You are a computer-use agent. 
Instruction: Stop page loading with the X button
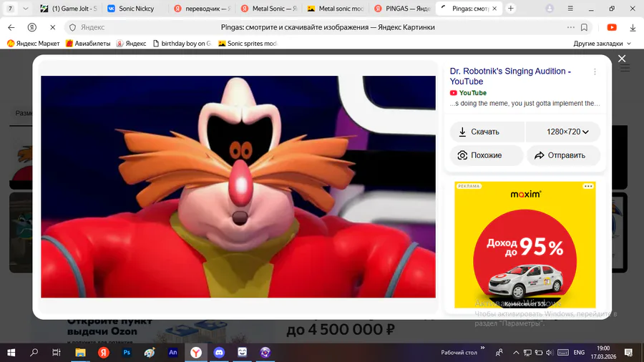point(52,27)
